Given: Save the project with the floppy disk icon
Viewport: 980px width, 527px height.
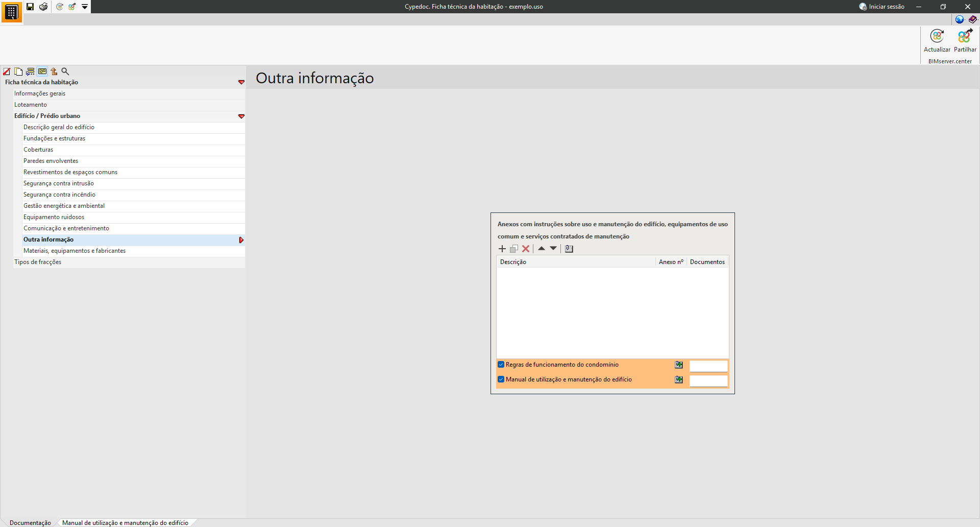Looking at the screenshot, I should pyautogui.click(x=30, y=7).
